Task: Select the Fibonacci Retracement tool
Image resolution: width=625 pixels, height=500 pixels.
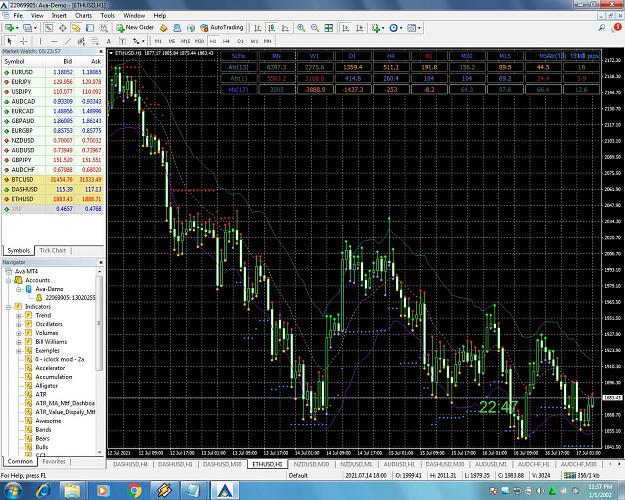Action: pos(95,41)
